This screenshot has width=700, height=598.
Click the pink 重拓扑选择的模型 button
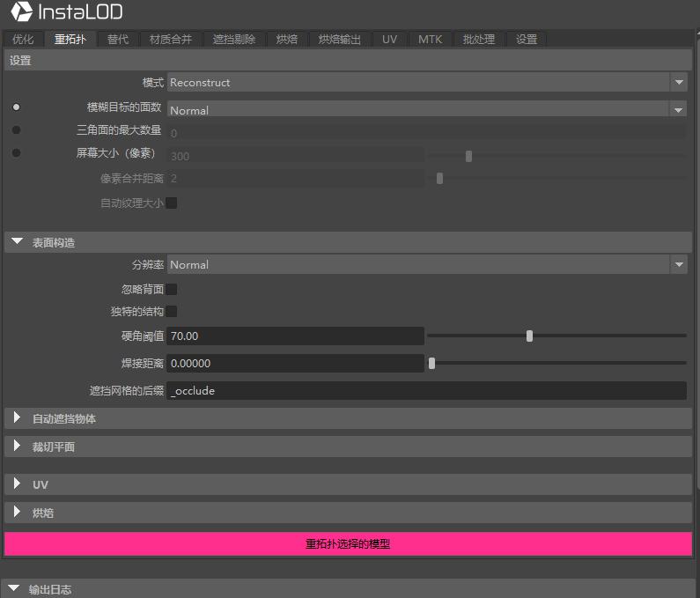(348, 544)
